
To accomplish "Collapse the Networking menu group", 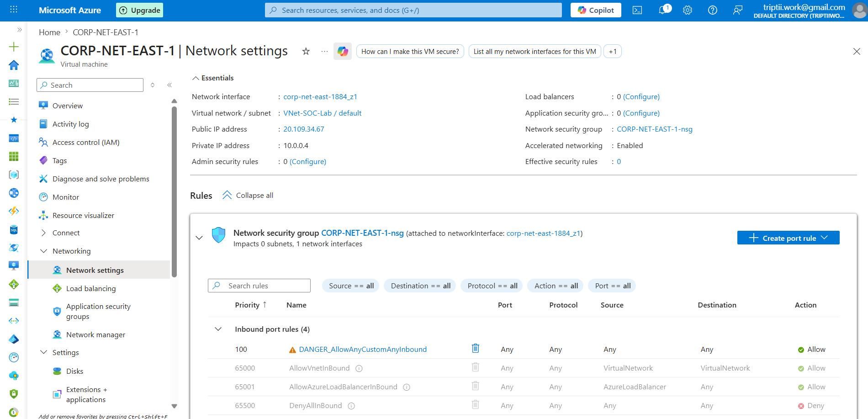I will pos(44,251).
